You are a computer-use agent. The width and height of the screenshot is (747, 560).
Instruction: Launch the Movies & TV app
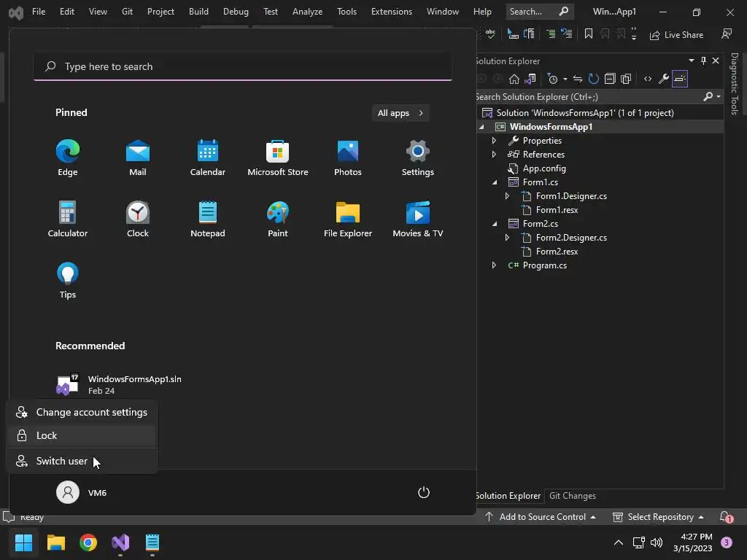[x=418, y=219]
